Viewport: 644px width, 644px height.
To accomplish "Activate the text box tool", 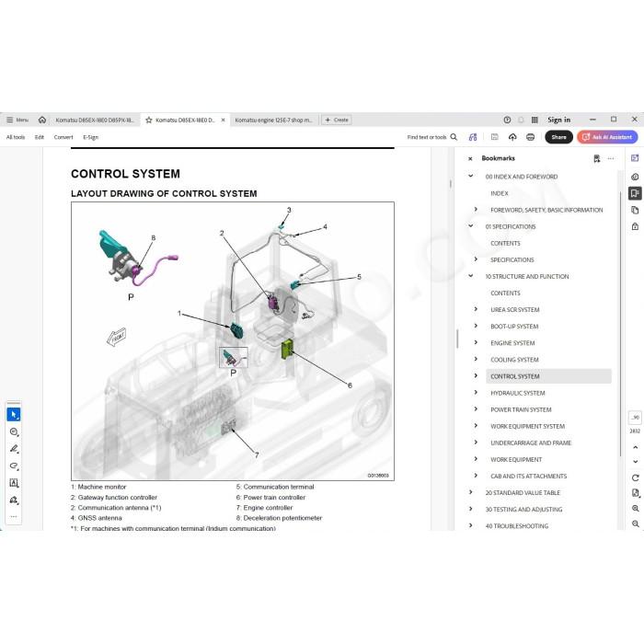I will point(14,483).
